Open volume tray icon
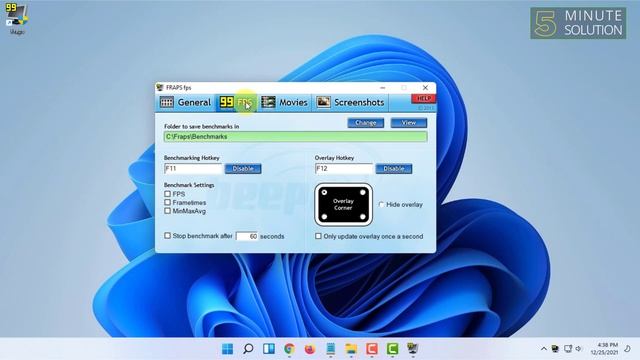The width and height of the screenshot is (640, 360). pyautogui.click(x=578, y=349)
